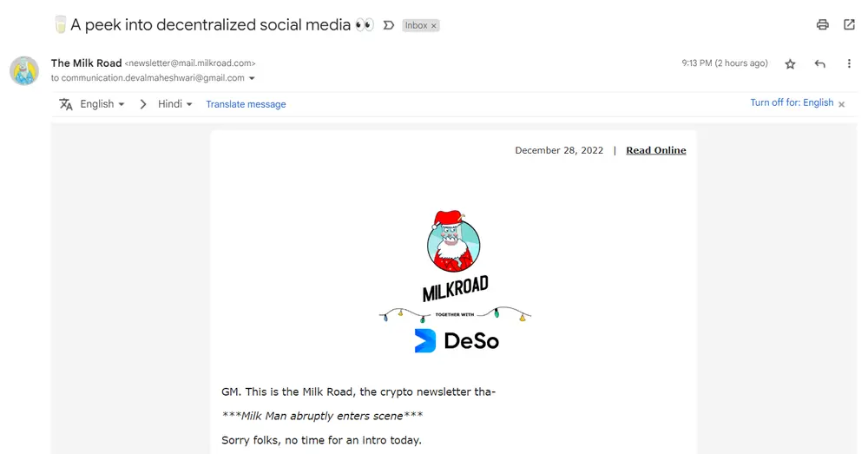Star the Milk Road email
Screen dimensions: 868x454
pyautogui.click(x=790, y=63)
